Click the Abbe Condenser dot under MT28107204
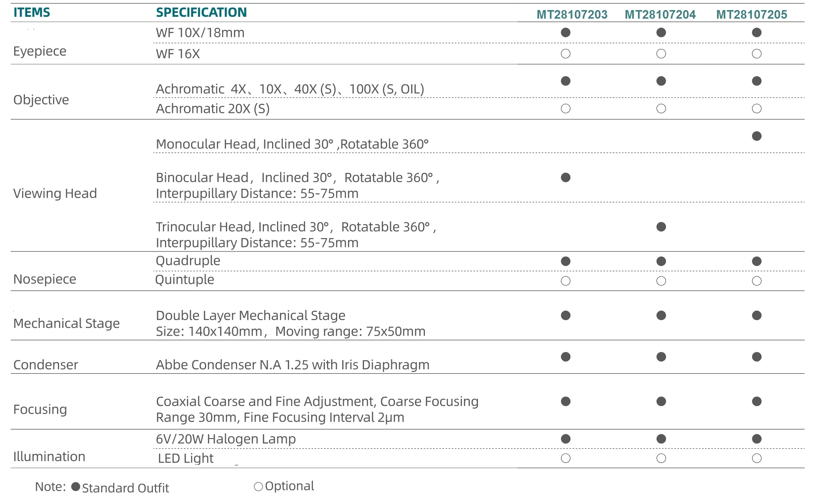This screenshot has height=504, width=818. [x=661, y=357]
